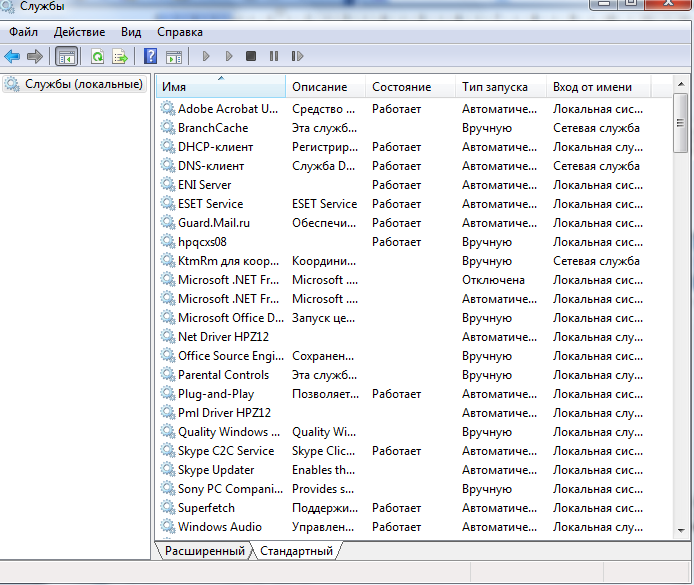This screenshot has width=694, height=585.
Task: Select the Quality Windows ... service name
Action: coord(229,432)
